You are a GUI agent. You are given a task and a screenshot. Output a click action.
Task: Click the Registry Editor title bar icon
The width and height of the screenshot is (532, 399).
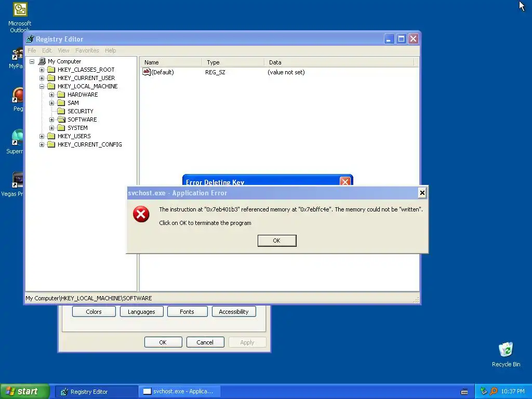click(30, 39)
